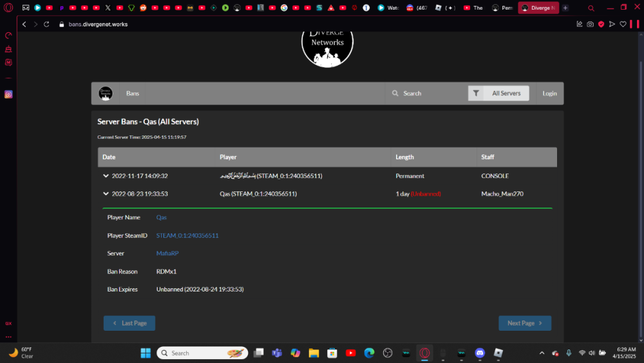
Task: Expand the 2022-11-17 permanent ban row
Action: [x=106, y=175]
